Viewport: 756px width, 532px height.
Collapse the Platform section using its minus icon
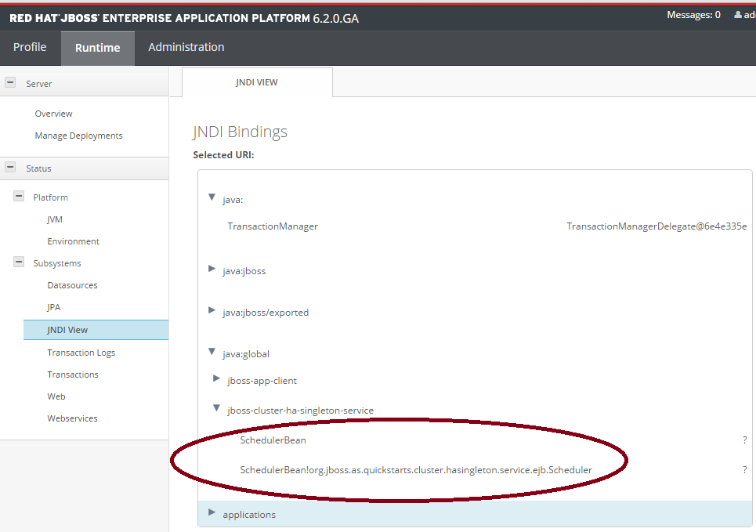coord(18,196)
